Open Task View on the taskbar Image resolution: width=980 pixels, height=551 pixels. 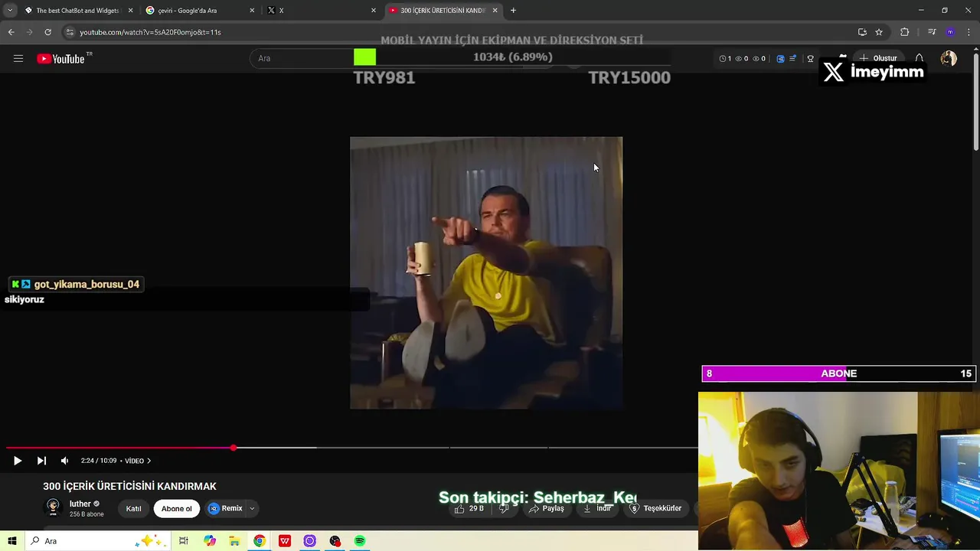(x=184, y=541)
